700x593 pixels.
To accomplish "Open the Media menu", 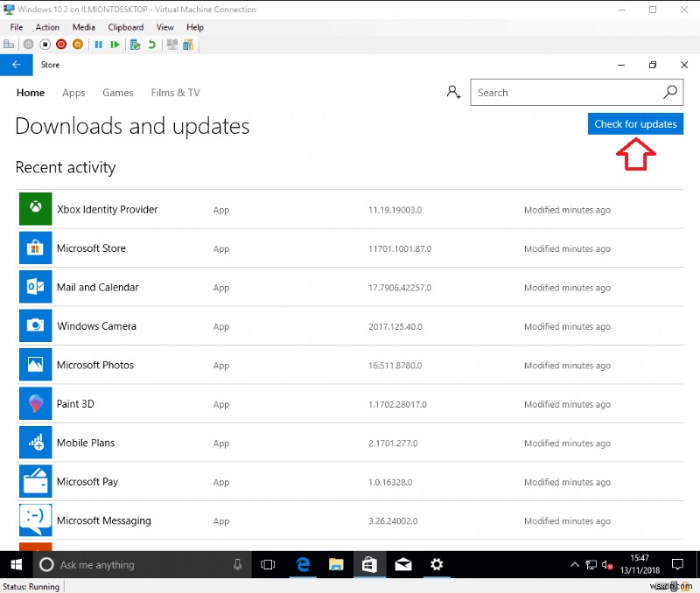I will pos(83,27).
